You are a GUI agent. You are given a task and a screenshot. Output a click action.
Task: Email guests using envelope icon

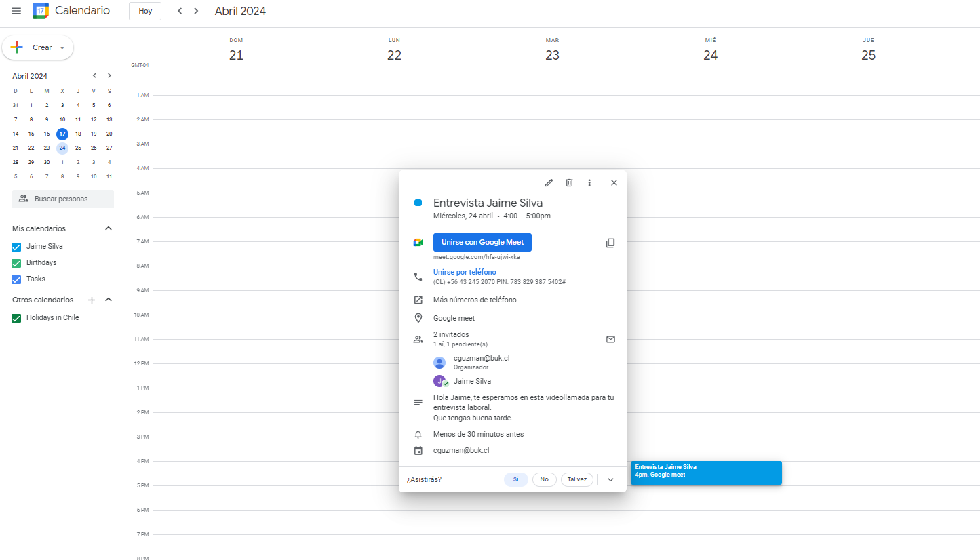coord(610,339)
